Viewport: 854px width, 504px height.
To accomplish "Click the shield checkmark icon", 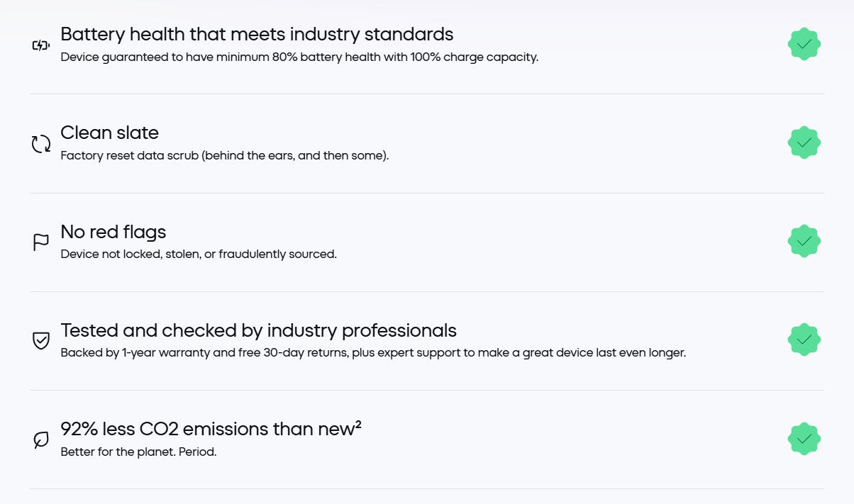I will tap(41, 341).
